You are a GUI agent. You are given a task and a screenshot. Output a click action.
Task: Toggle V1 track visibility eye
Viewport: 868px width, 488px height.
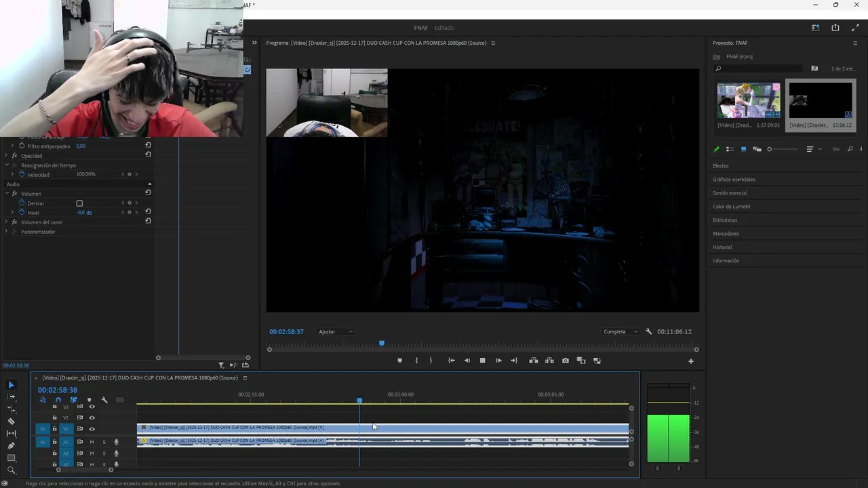point(92,429)
